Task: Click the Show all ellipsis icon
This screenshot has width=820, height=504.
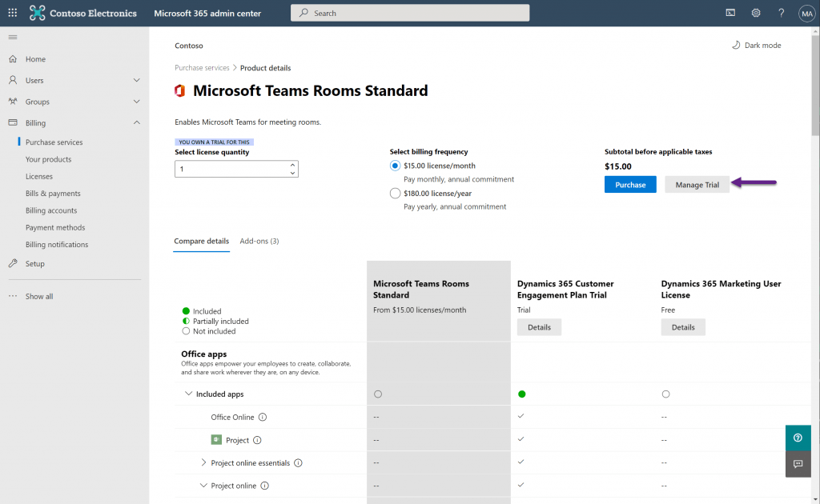Action: pyautogui.click(x=13, y=296)
